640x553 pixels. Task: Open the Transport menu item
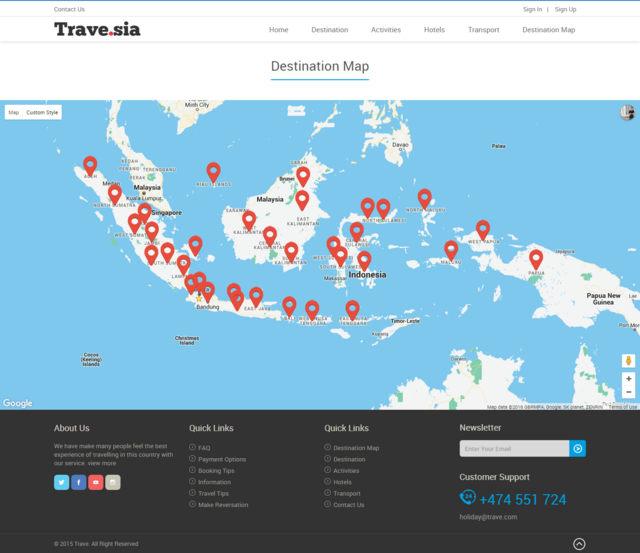(484, 30)
